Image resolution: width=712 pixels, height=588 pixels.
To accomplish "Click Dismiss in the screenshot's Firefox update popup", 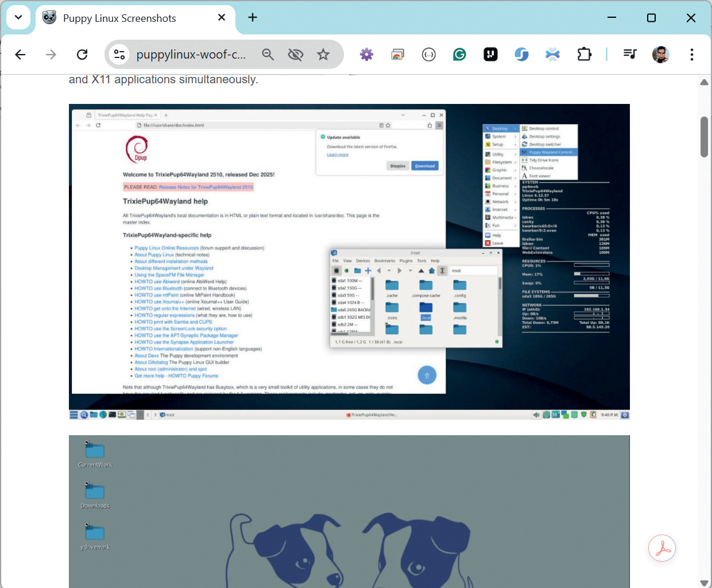I will tap(398, 166).
